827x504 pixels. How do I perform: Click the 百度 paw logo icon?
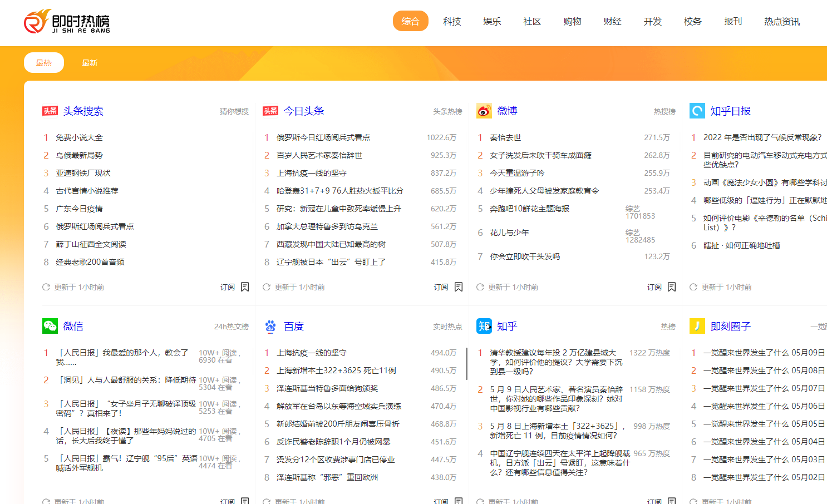pos(270,326)
